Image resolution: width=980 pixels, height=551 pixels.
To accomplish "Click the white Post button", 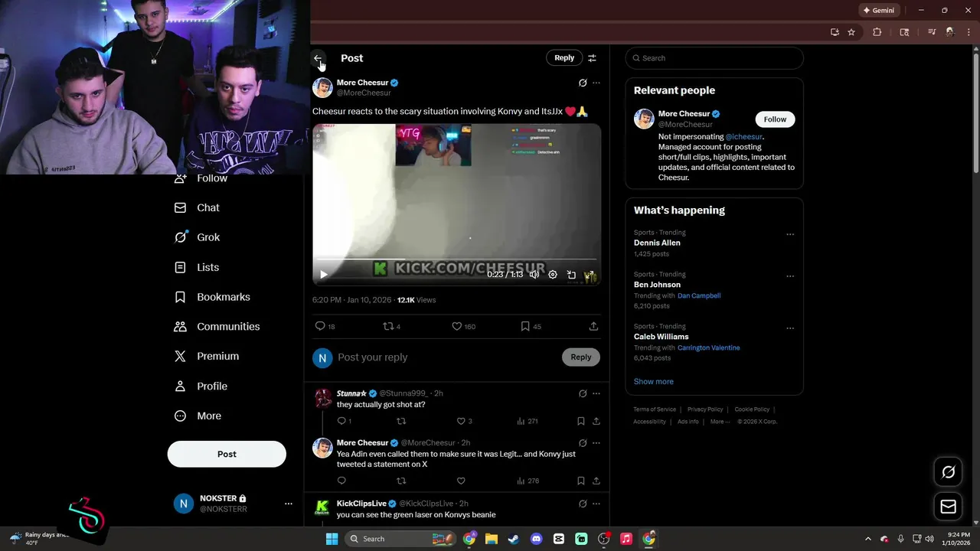I will pyautogui.click(x=227, y=454).
